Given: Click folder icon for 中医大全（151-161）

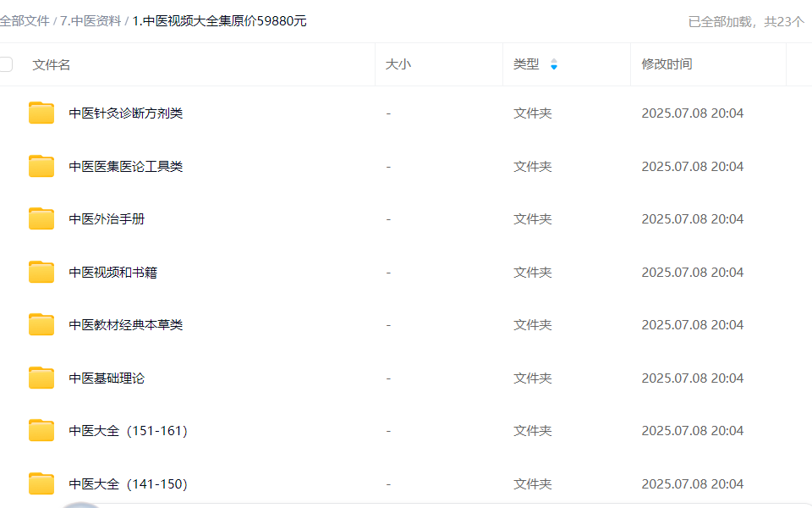Looking at the screenshot, I should tap(41, 431).
